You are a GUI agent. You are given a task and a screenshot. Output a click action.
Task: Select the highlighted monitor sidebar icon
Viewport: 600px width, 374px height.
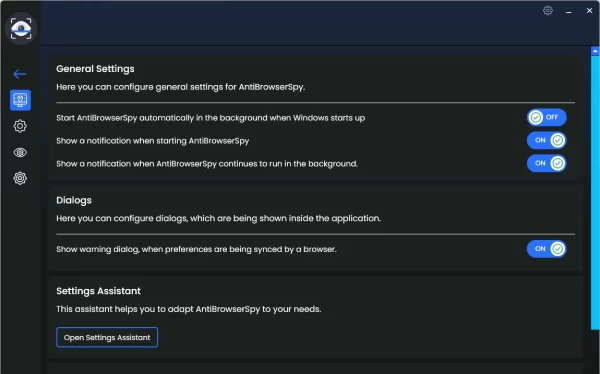tap(20, 100)
